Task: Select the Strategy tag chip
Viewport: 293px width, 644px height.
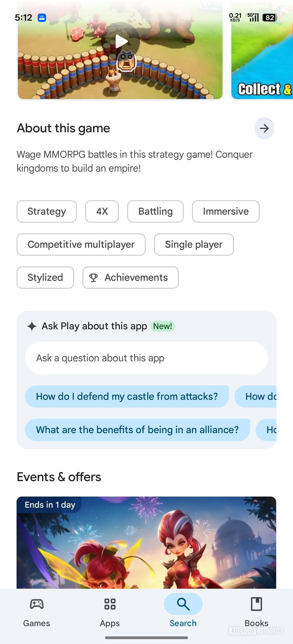Action: (x=47, y=211)
